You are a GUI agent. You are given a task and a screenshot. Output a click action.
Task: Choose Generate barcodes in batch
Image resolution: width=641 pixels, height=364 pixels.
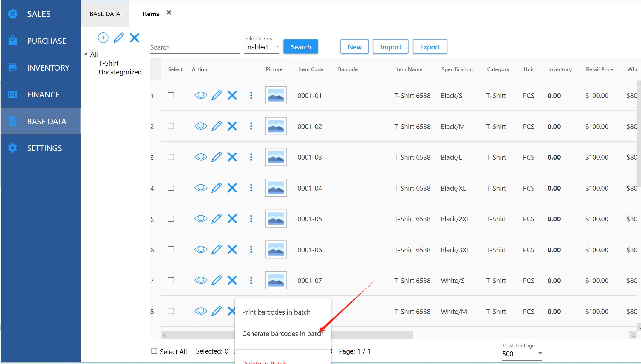[x=282, y=334]
